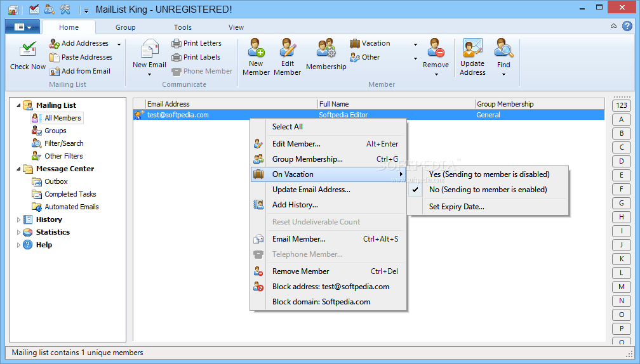Click Paste Addresses clipboard icon
Screen dimensions: 640x364
pyautogui.click(x=55, y=58)
